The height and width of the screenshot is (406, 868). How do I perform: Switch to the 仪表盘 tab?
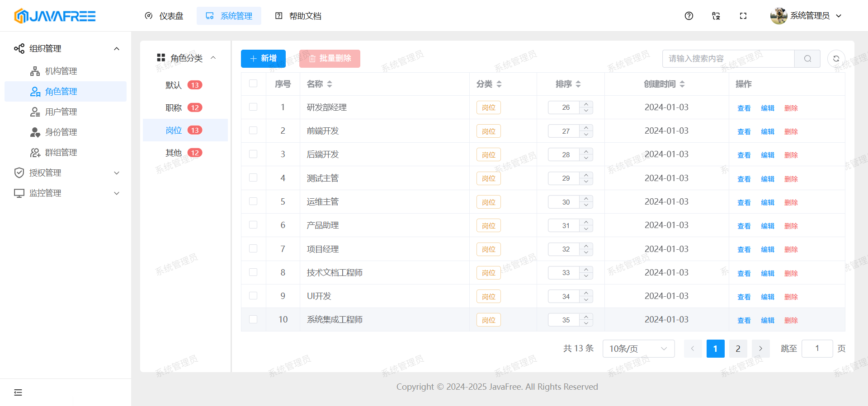point(164,16)
